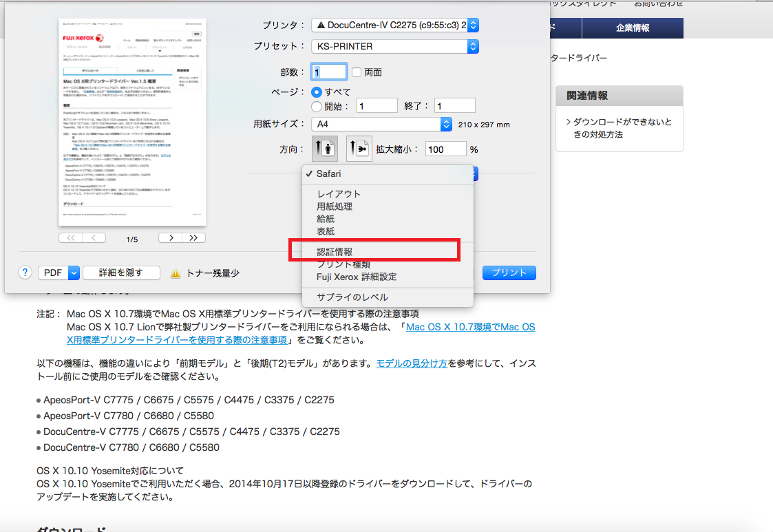Choose レイアウト in the options menu

click(339, 194)
